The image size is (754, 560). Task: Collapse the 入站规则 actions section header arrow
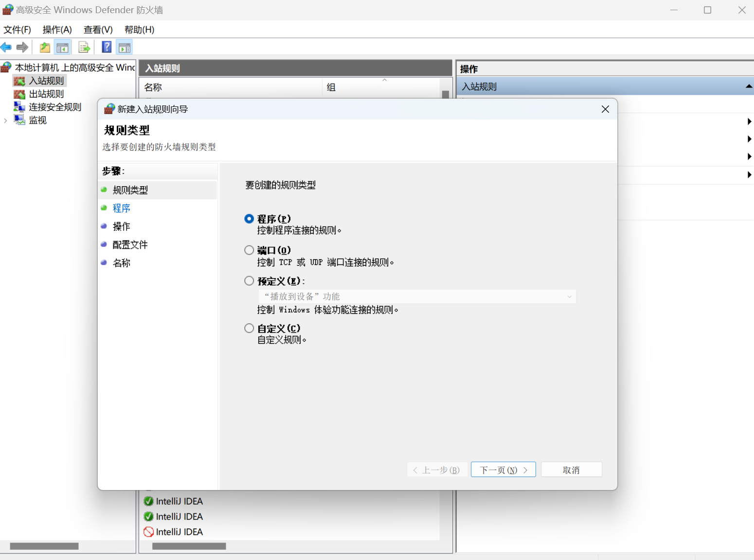(x=749, y=87)
